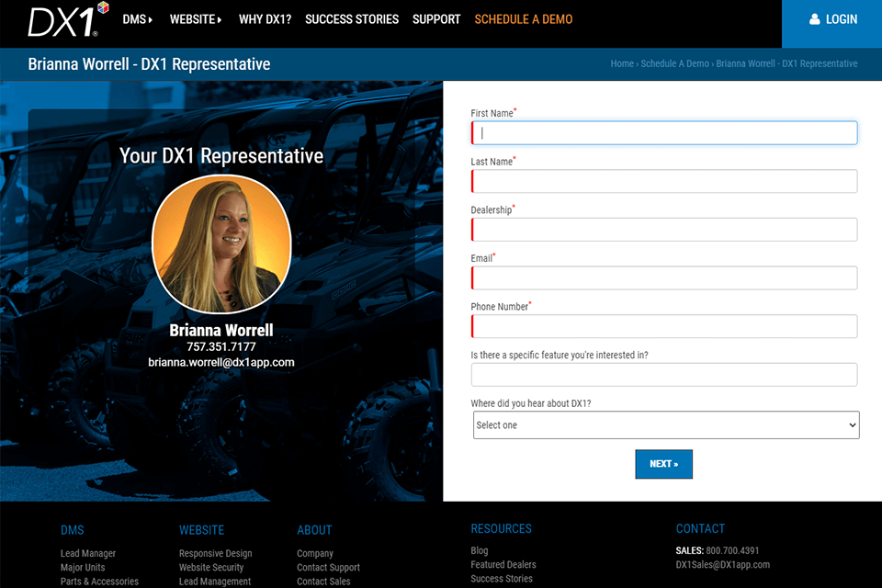Image resolution: width=882 pixels, height=588 pixels.
Task: Click the CONTACT footer heading
Action: point(700,528)
